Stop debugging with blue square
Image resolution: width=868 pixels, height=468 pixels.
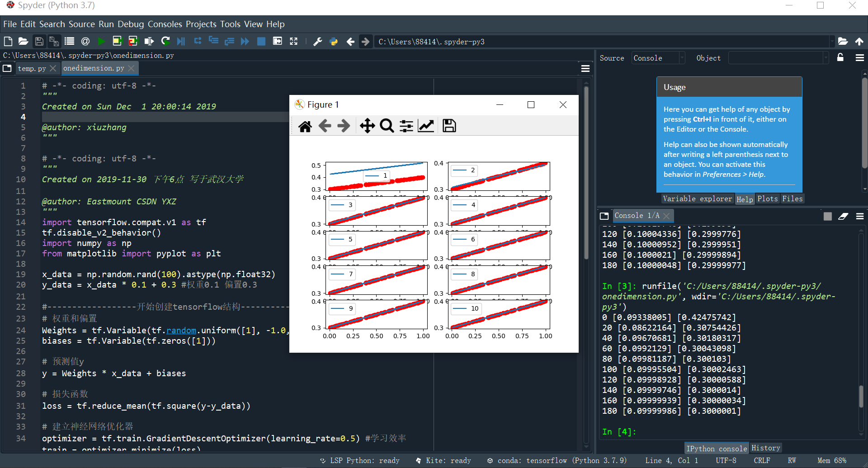(261, 42)
